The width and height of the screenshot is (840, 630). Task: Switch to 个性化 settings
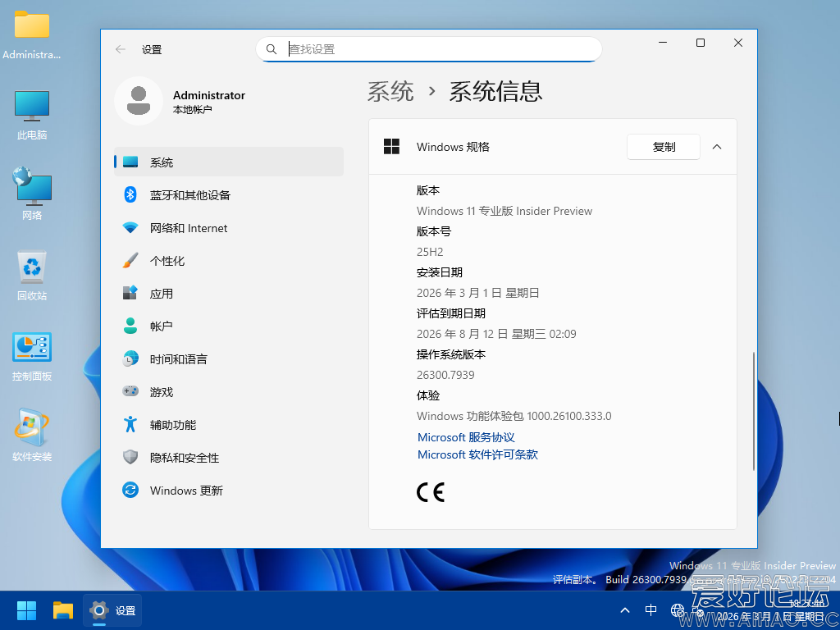pos(229,261)
